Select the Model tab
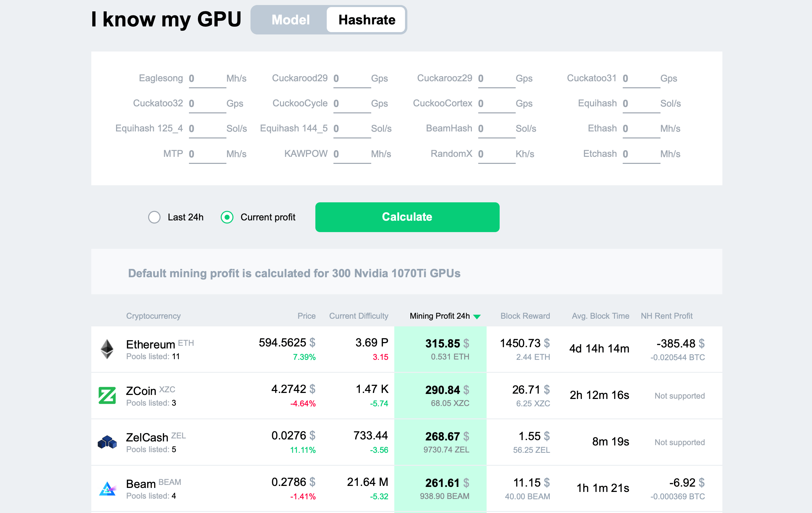The height and width of the screenshot is (513, 812). (x=290, y=19)
